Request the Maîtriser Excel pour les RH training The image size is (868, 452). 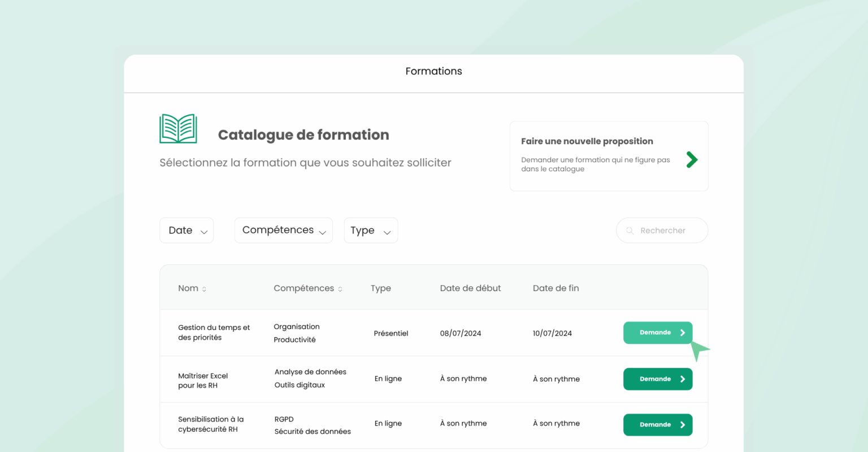tap(654, 379)
